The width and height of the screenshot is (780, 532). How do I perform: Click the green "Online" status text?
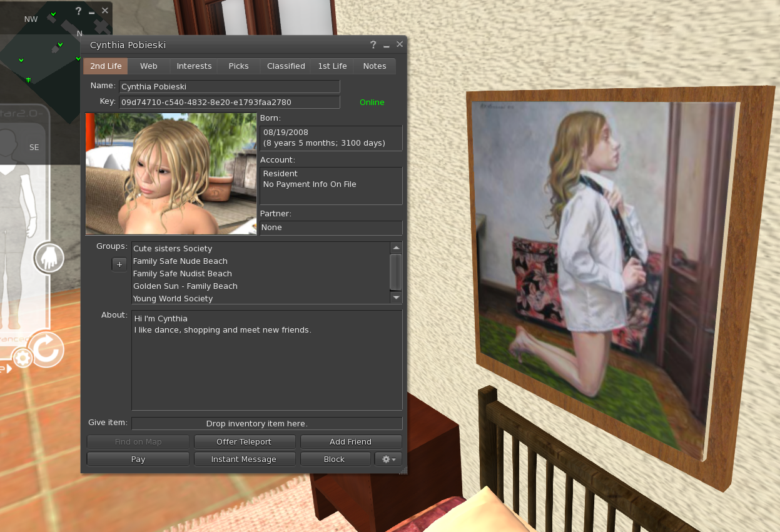click(372, 103)
